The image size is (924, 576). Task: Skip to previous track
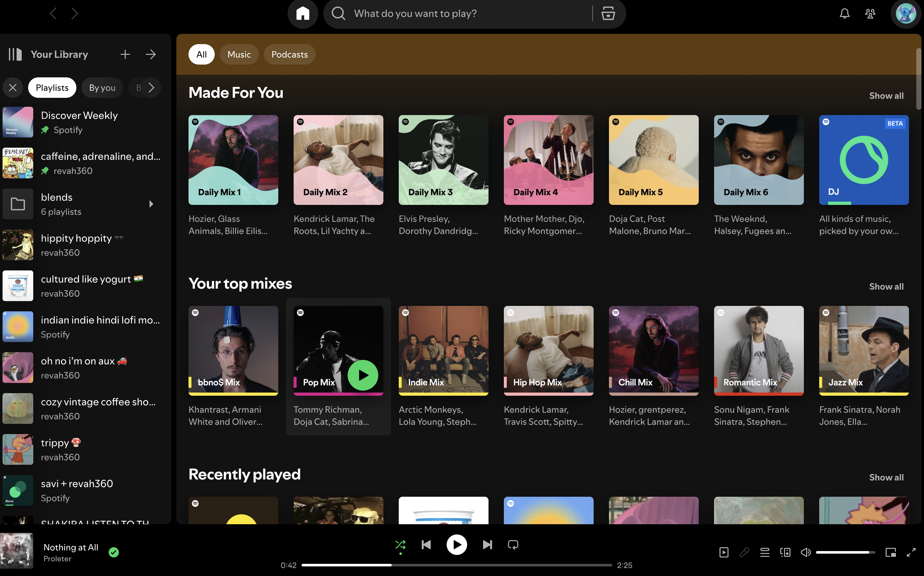[x=426, y=545]
